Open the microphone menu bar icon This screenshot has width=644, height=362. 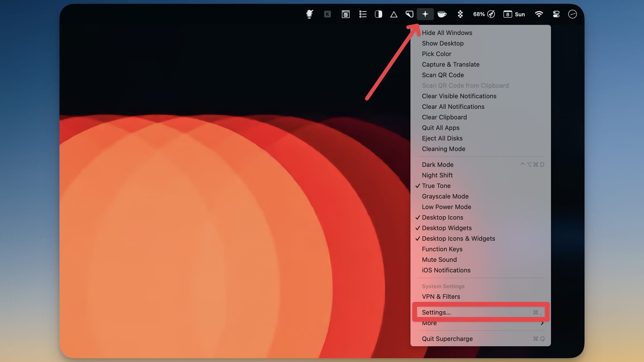tap(309, 14)
